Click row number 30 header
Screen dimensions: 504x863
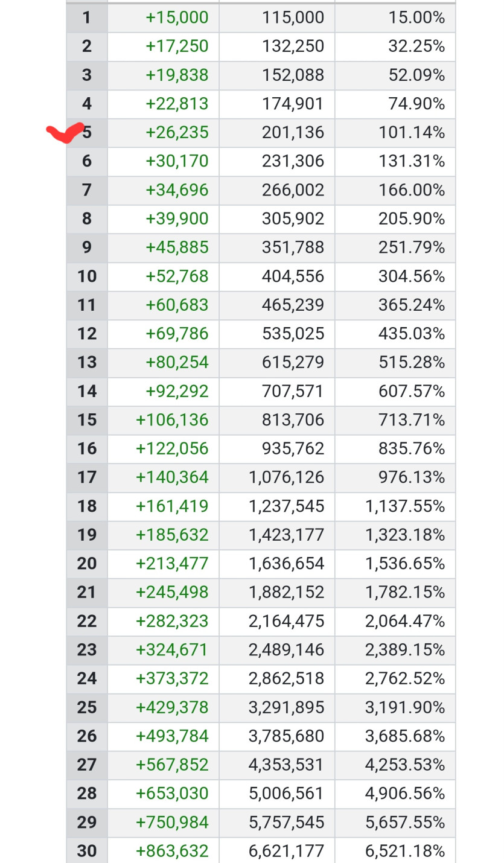[x=87, y=850]
